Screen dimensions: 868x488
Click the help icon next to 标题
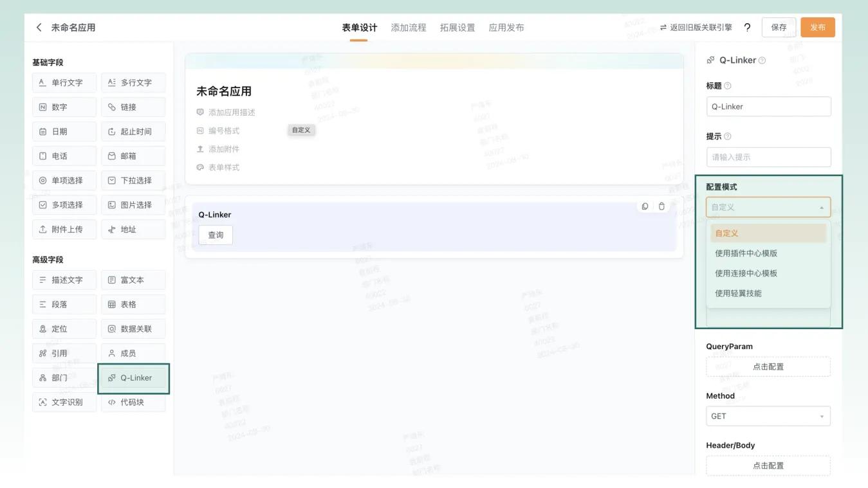coord(728,86)
